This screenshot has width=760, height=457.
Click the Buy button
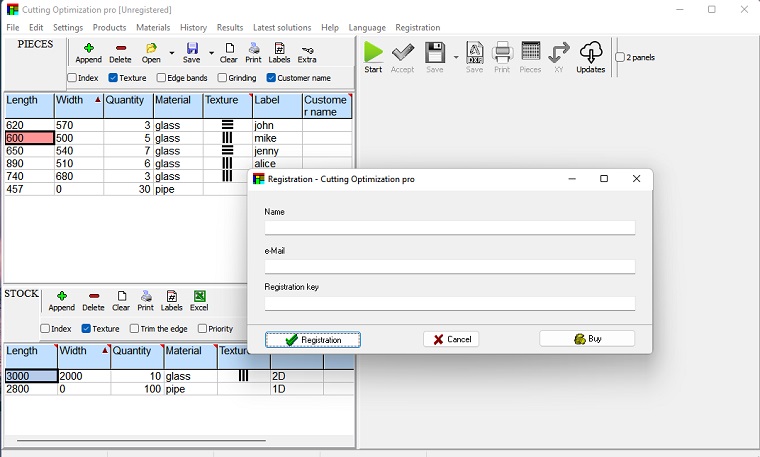[587, 340]
